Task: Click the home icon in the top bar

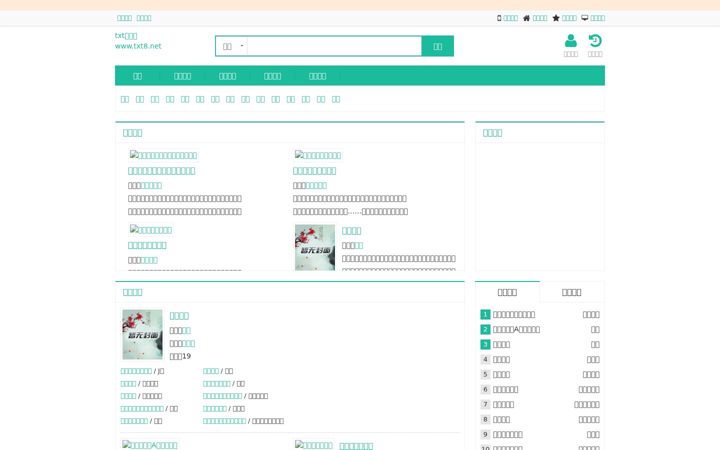Action: (x=527, y=18)
